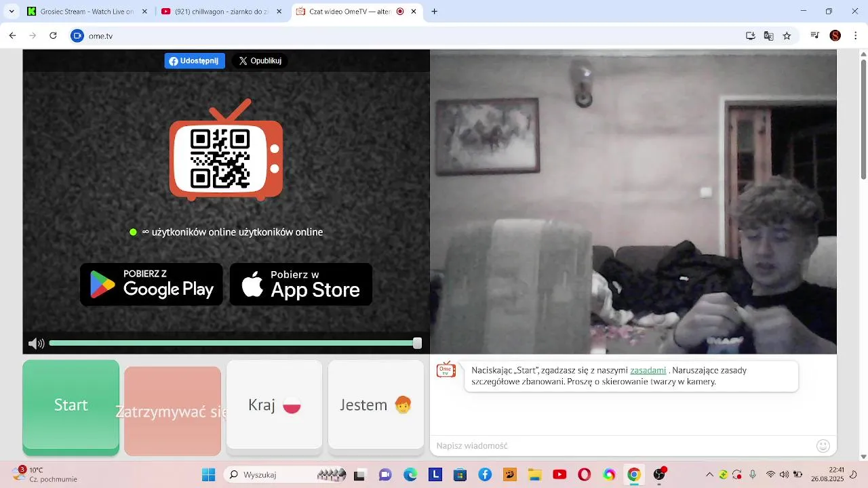Open Google Chrome on the taskbar
Image resolution: width=868 pixels, height=488 pixels.
(x=634, y=474)
